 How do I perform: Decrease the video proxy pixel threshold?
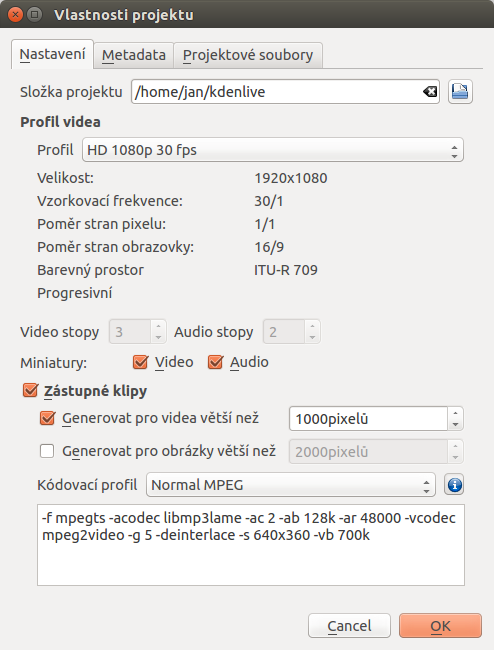point(455,424)
